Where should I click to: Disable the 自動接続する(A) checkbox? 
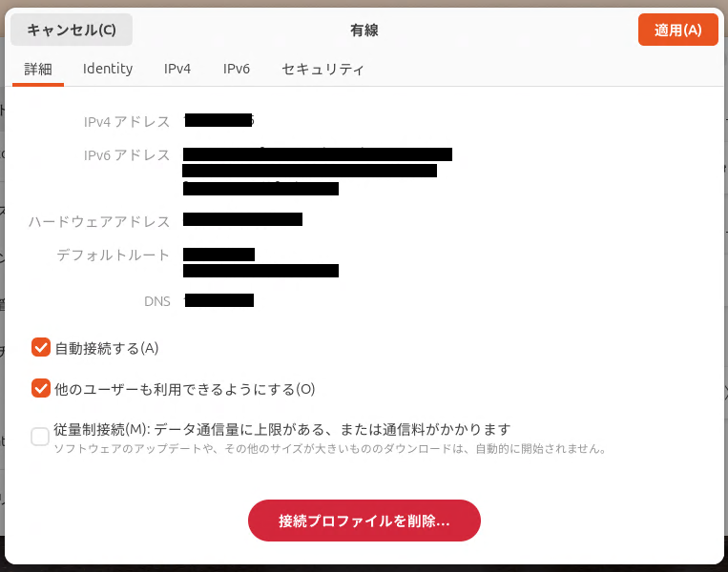[x=41, y=347]
